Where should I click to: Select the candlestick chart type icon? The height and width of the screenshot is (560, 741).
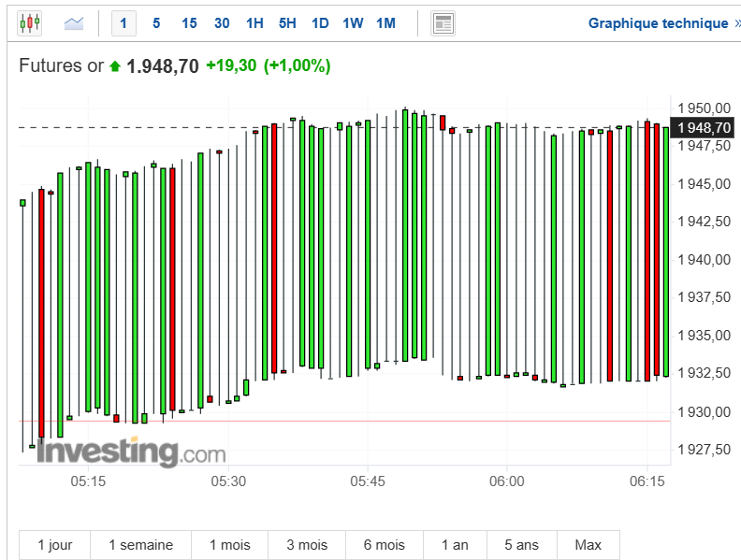click(x=29, y=22)
